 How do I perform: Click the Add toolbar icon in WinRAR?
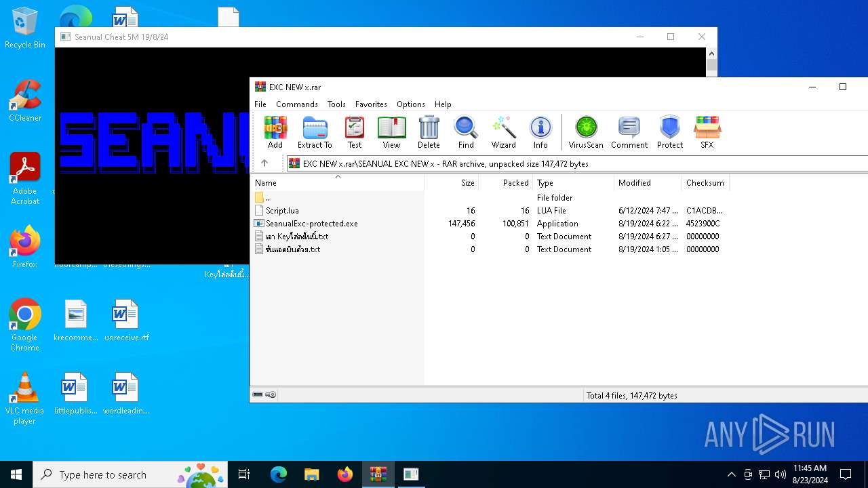(275, 132)
